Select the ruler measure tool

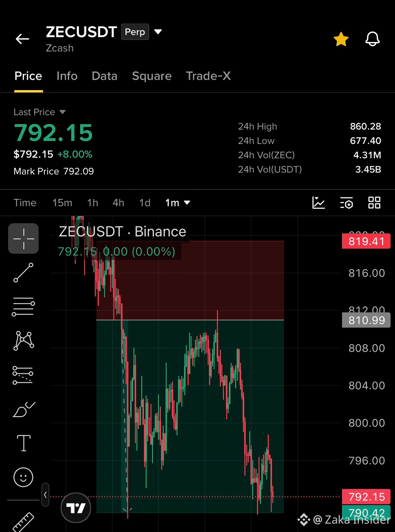[23, 522]
